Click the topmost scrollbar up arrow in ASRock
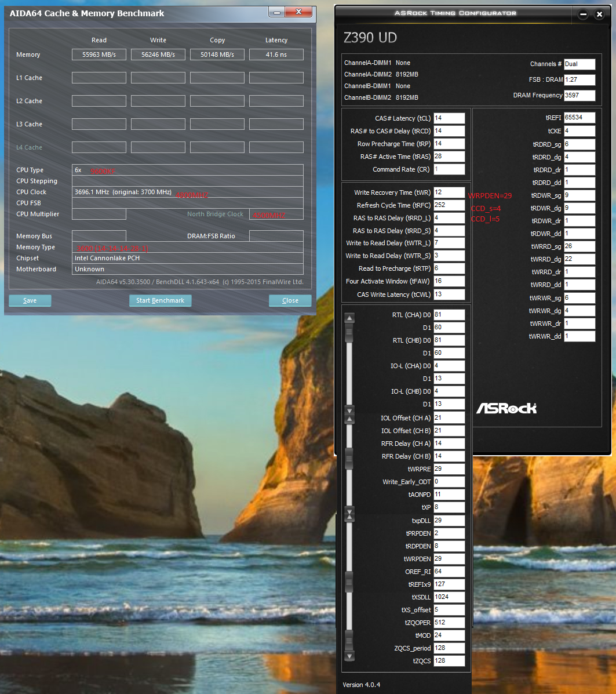 tap(349, 318)
